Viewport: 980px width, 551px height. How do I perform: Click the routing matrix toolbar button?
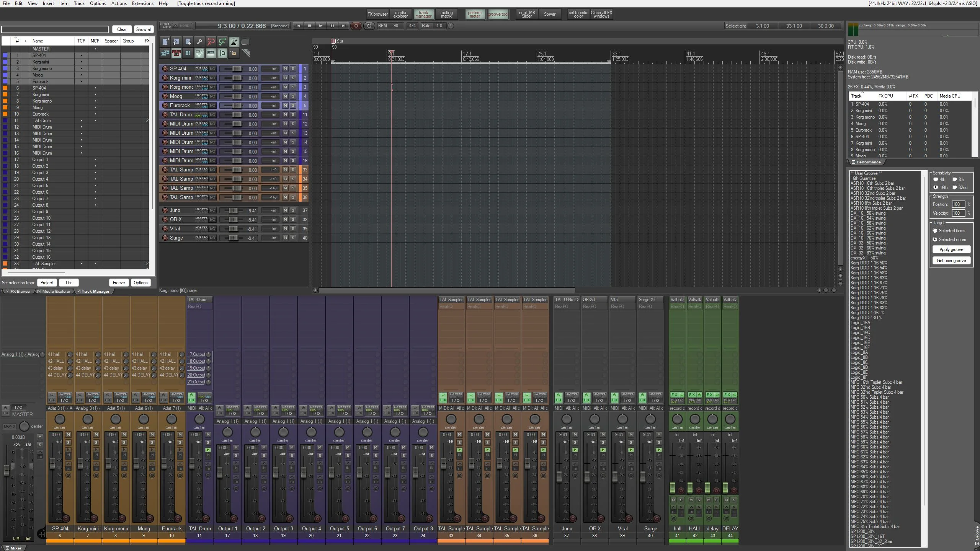[446, 14]
